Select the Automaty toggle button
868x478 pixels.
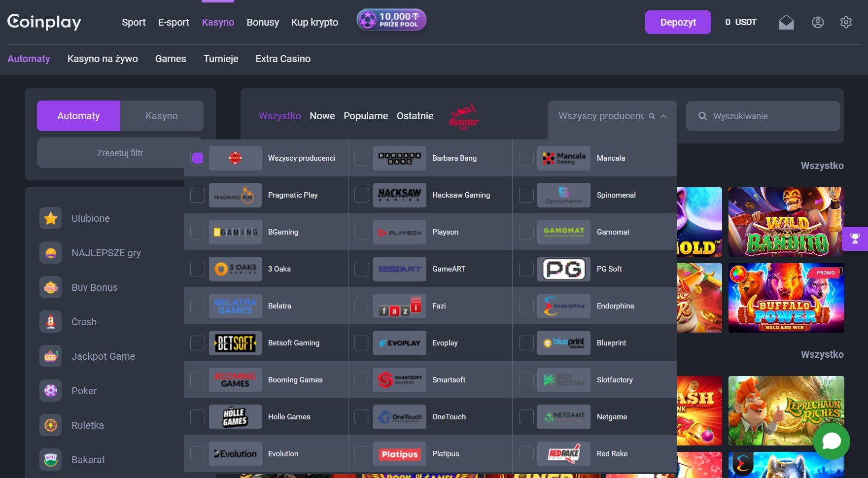tap(78, 116)
